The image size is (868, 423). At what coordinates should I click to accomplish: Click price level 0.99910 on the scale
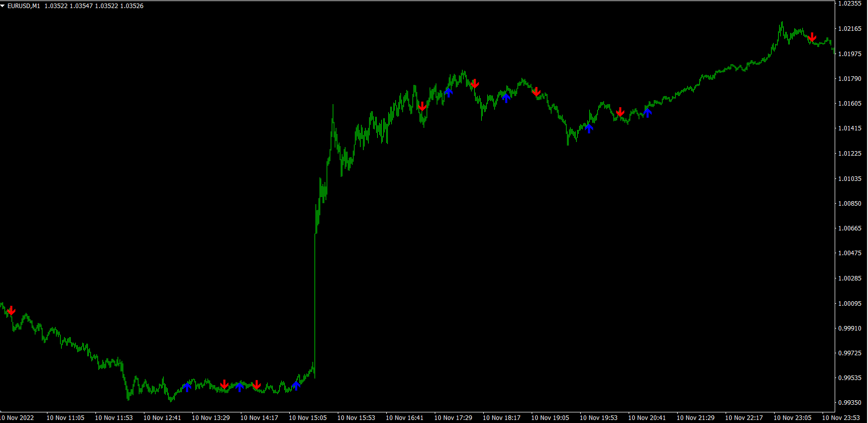click(850, 328)
